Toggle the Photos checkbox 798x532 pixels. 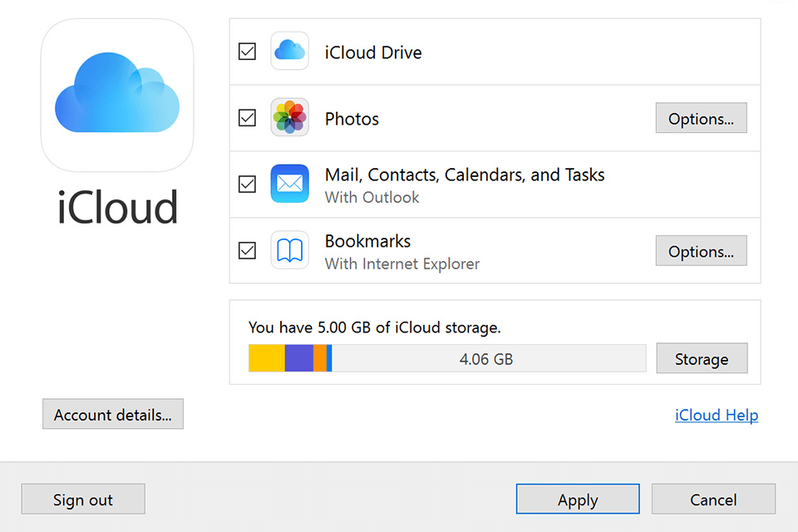click(x=247, y=118)
